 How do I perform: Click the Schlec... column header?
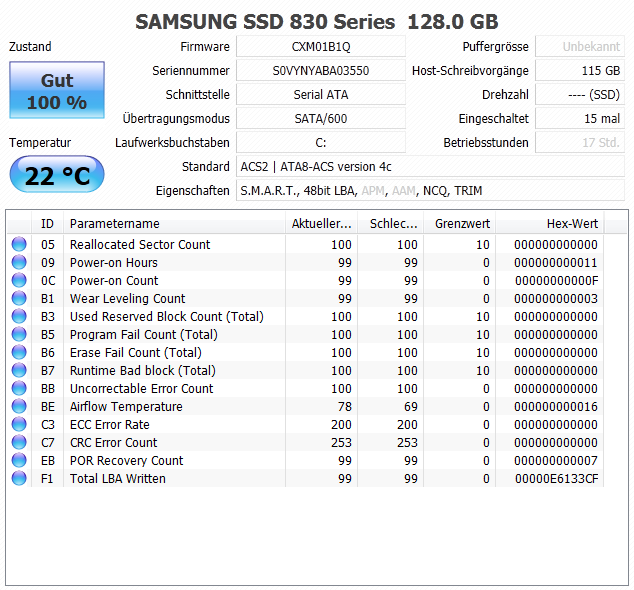point(391,224)
